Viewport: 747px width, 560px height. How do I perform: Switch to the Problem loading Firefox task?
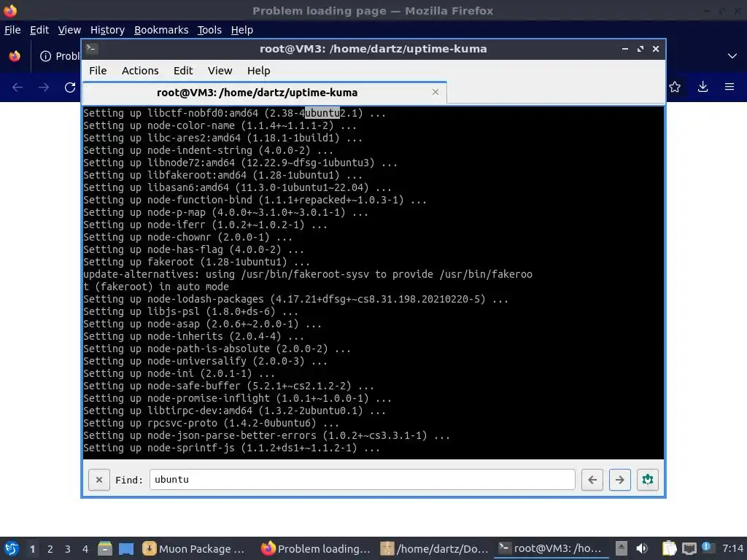coord(317,548)
